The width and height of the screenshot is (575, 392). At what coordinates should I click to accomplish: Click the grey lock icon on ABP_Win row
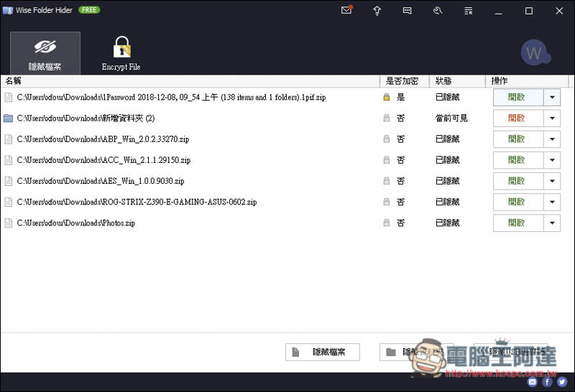[x=386, y=139]
